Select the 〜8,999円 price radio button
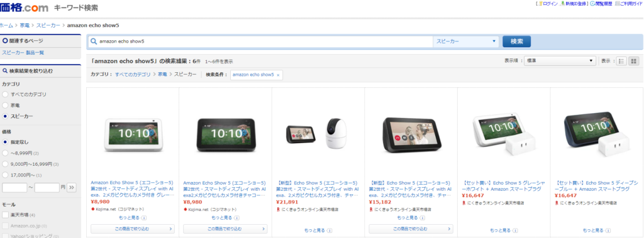This screenshot has height=238, width=644. (x=5, y=153)
